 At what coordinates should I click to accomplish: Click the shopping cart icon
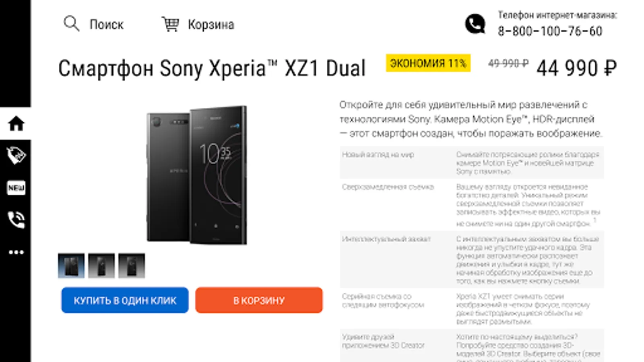(170, 24)
